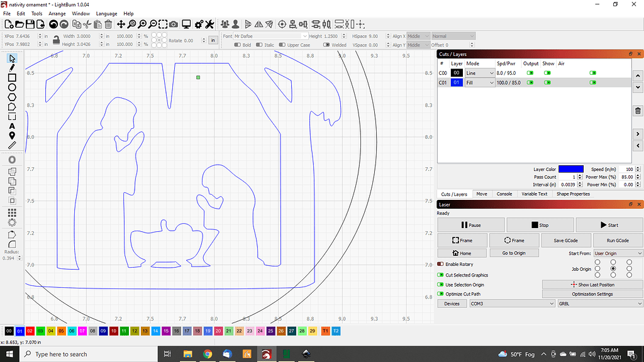Open the Start From dropdown
The image size is (644, 362).
coord(618,253)
